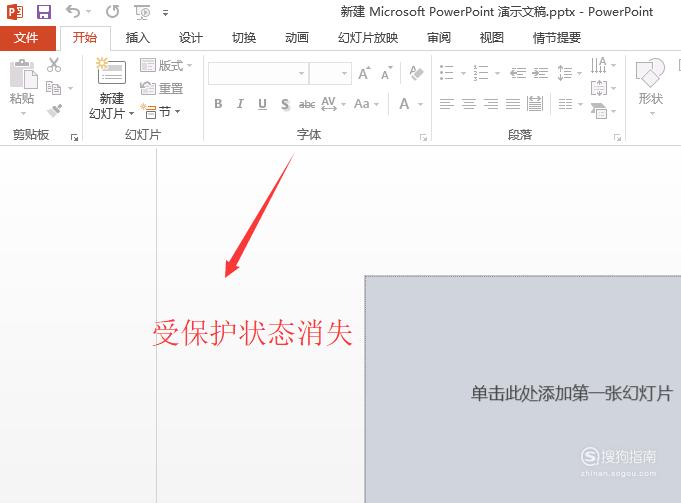Open line spacing options

(569, 73)
